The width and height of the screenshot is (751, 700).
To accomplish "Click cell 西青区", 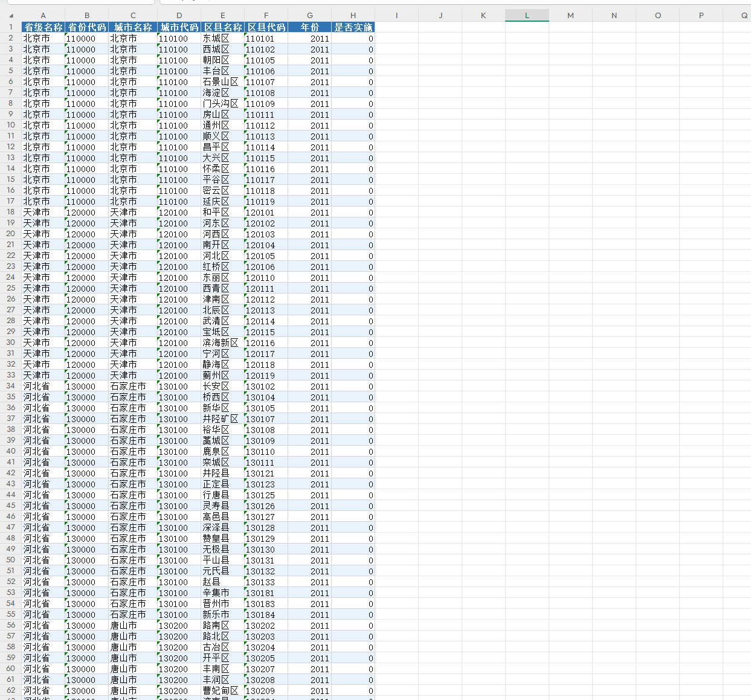I will tap(223, 288).
